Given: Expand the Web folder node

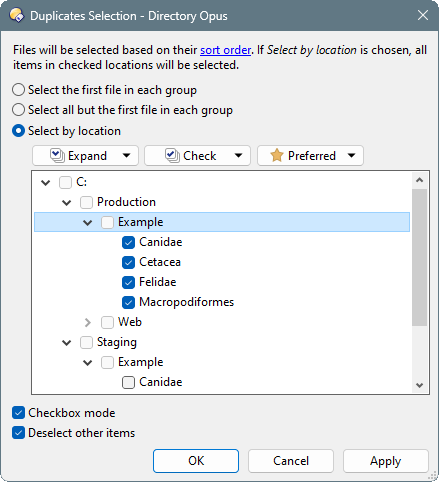Looking at the screenshot, I should (88, 322).
